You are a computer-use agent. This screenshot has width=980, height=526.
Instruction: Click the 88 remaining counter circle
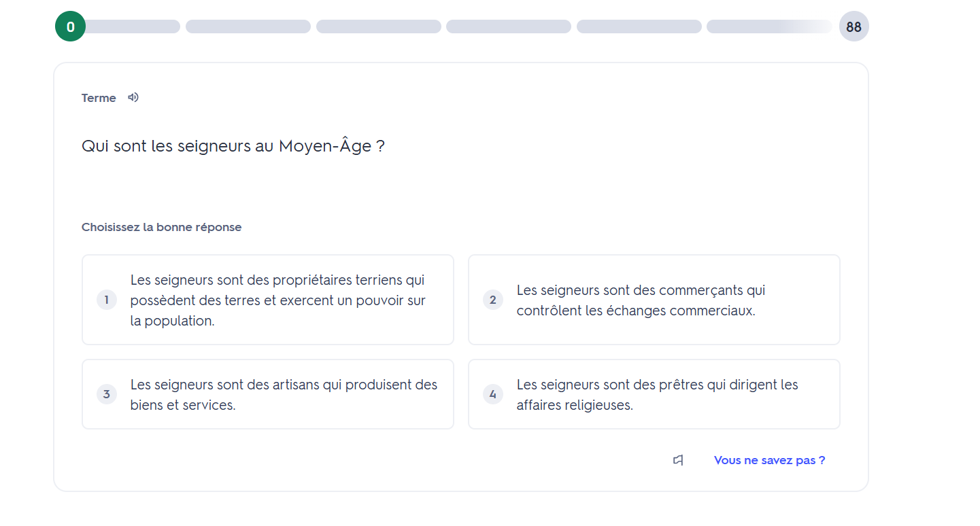click(854, 27)
